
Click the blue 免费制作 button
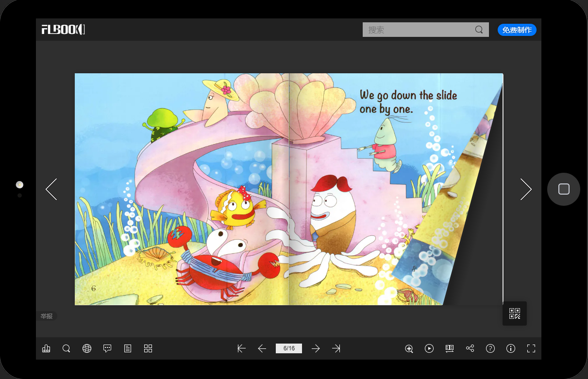(x=517, y=30)
